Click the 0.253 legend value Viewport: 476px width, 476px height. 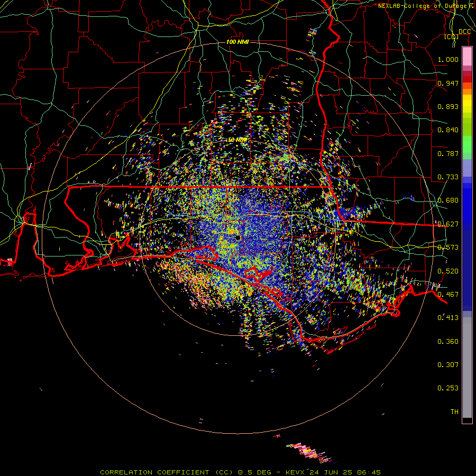(x=448, y=388)
